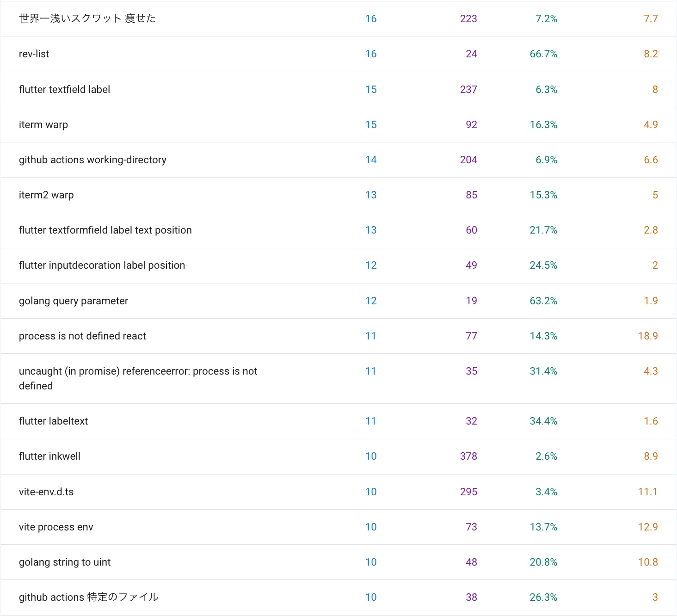
Task: Open github actions working-directory query details
Action: pos(92,160)
